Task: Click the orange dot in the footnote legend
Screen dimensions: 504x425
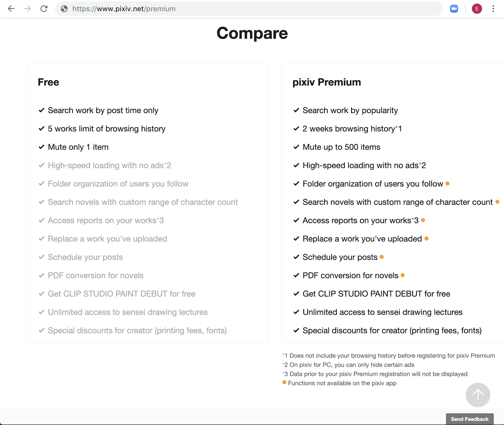Action: tap(284, 382)
